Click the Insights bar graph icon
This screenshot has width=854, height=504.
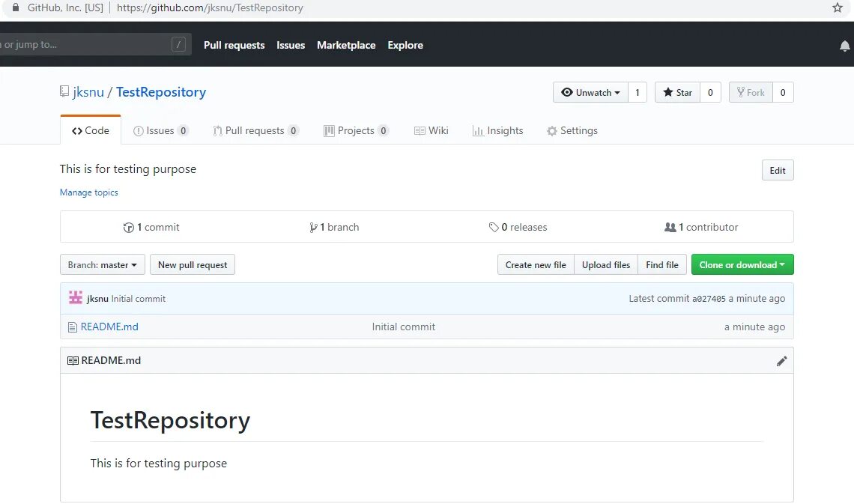tap(478, 131)
